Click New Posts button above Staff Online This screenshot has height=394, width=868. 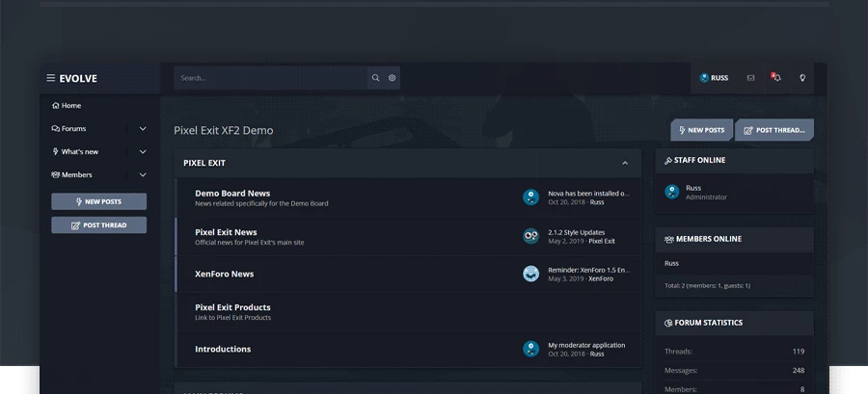701,130
